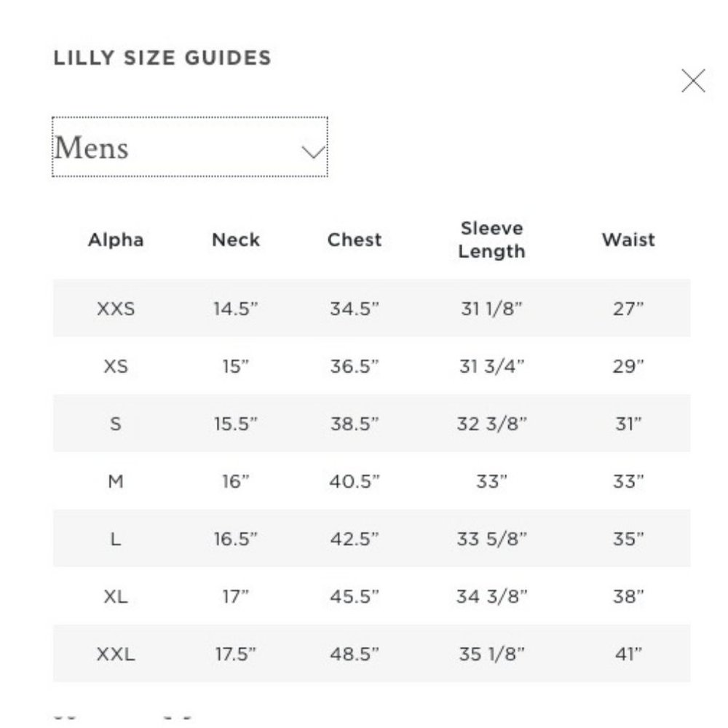Image resolution: width=728 pixels, height=728 pixels.
Task: Click the 40.5 inch chest measurement for M
Action: click(x=355, y=480)
